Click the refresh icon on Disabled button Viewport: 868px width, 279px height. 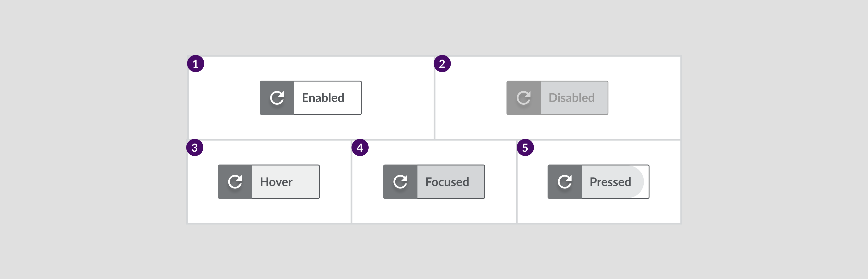[x=524, y=98]
